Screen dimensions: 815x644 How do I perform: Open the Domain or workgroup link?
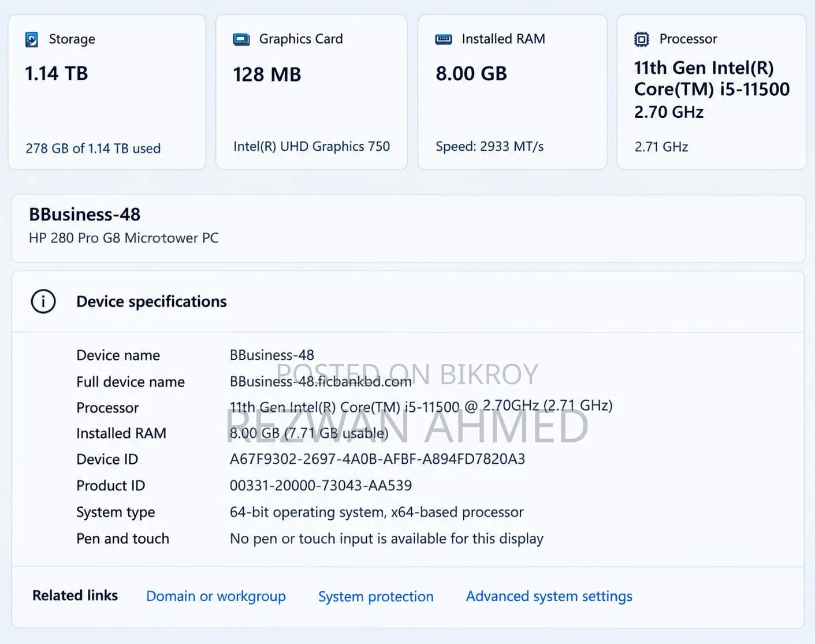point(216,596)
